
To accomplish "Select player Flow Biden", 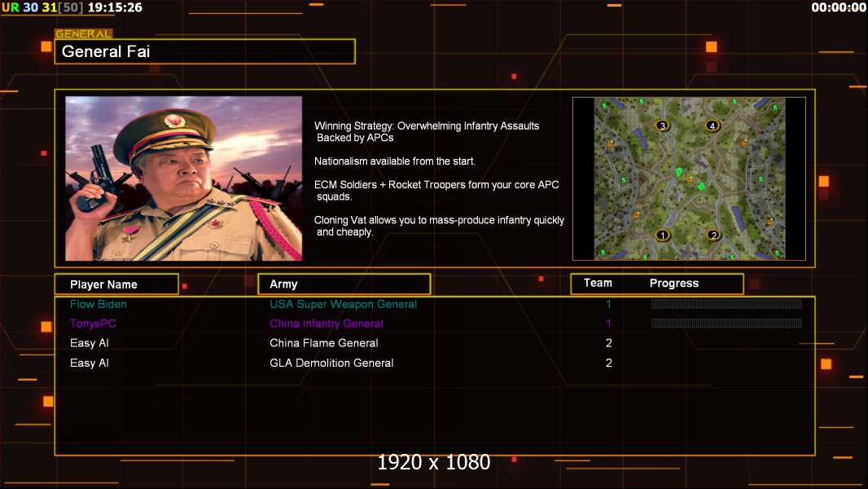I will point(99,304).
